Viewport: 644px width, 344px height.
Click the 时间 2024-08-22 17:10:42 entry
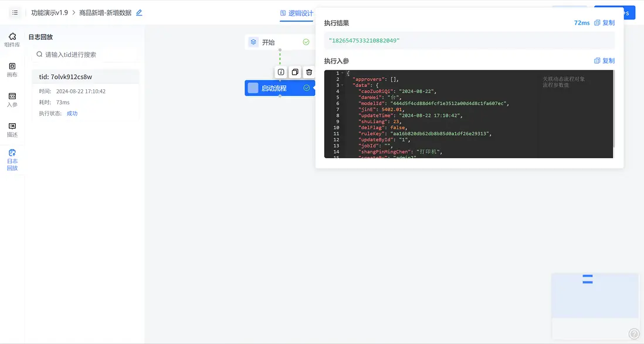72,91
